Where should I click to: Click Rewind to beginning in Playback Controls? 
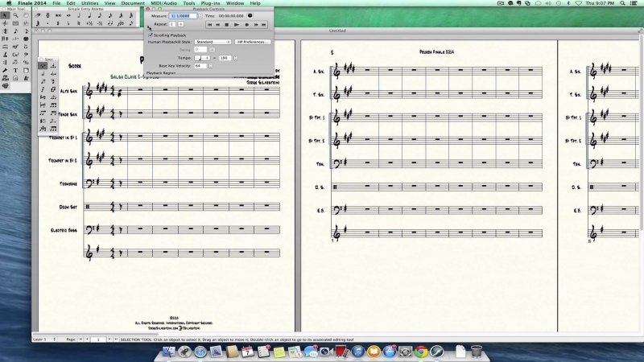(209, 25)
